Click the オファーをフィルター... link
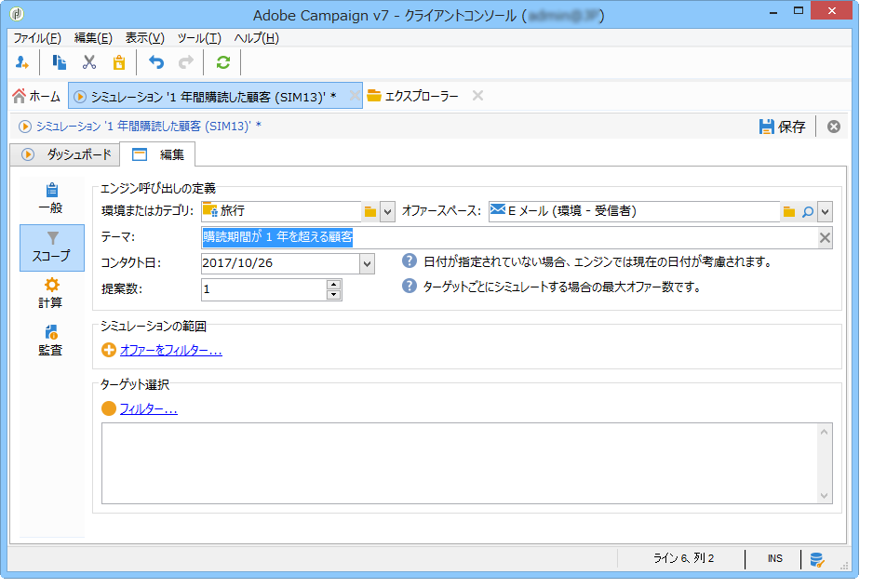873x588 pixels. click(x=171, y=350)
